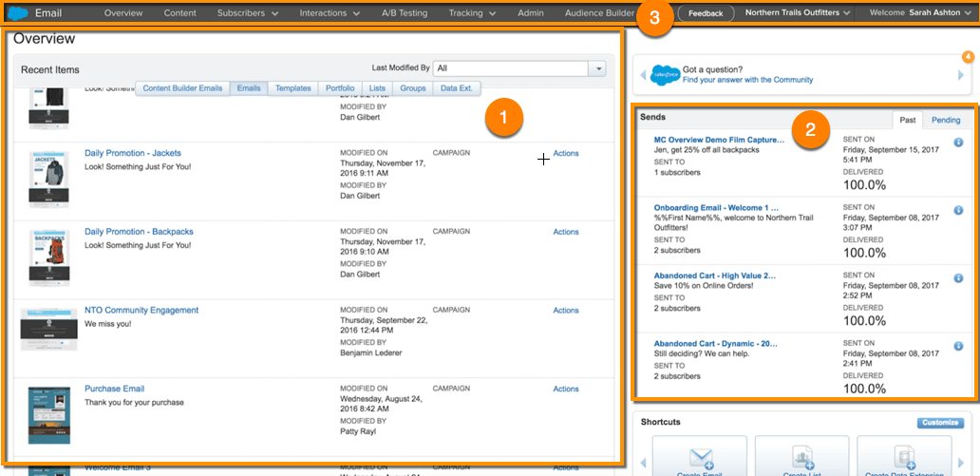Open Abandoned Cart - High Value send
The height and width of the screenshot is (476, 980).
click(714, 276)
